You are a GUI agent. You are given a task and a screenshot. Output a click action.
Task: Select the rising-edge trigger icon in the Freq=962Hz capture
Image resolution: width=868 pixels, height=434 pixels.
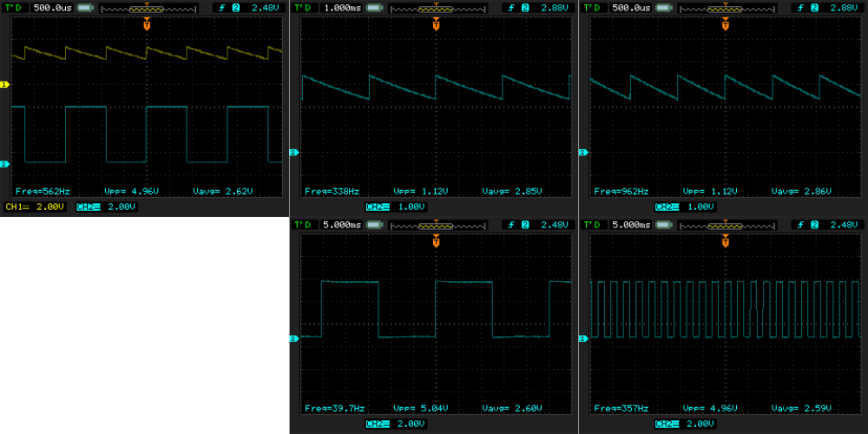coord(801,8)
